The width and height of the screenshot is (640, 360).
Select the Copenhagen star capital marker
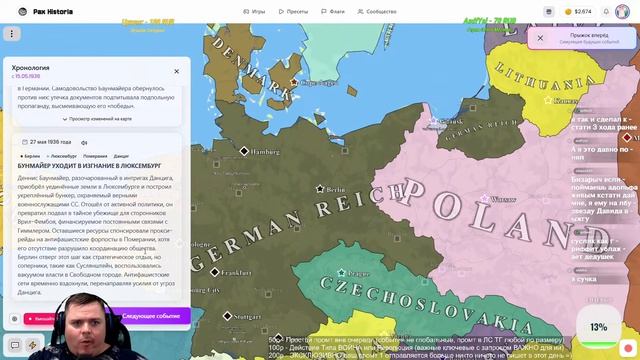point(294,82)
